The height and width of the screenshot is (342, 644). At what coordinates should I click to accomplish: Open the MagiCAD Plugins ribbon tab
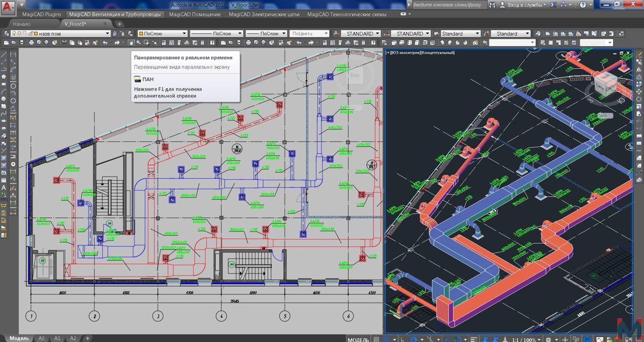tap(42, 14)
